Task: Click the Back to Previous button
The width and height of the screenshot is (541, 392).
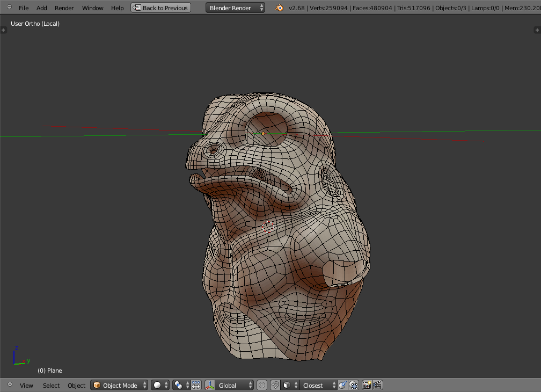Action: point(161,8)
